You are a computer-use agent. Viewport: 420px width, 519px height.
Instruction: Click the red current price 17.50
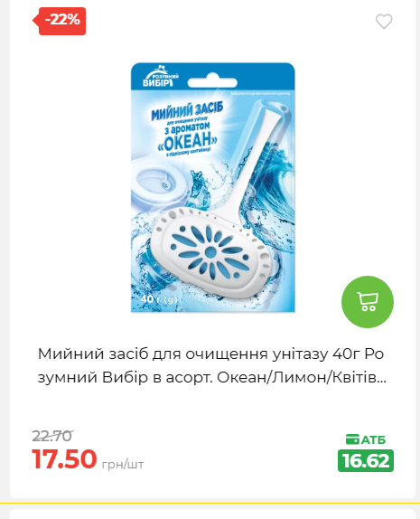click(64, 458)
